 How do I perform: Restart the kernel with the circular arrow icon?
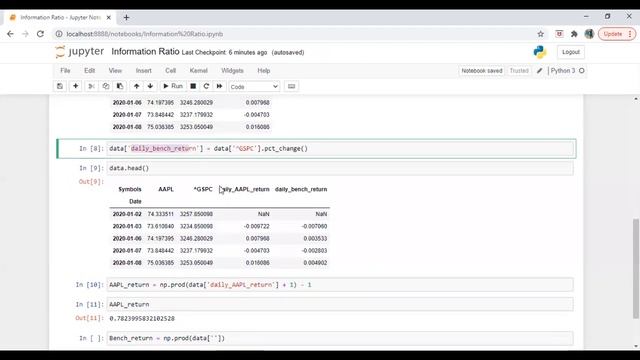[x=206, y=86]
